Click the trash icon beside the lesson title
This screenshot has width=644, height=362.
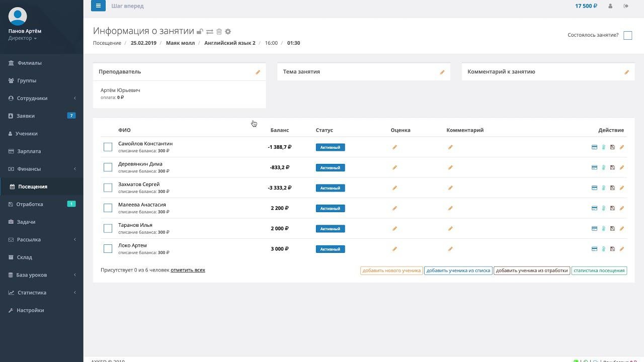219,32
